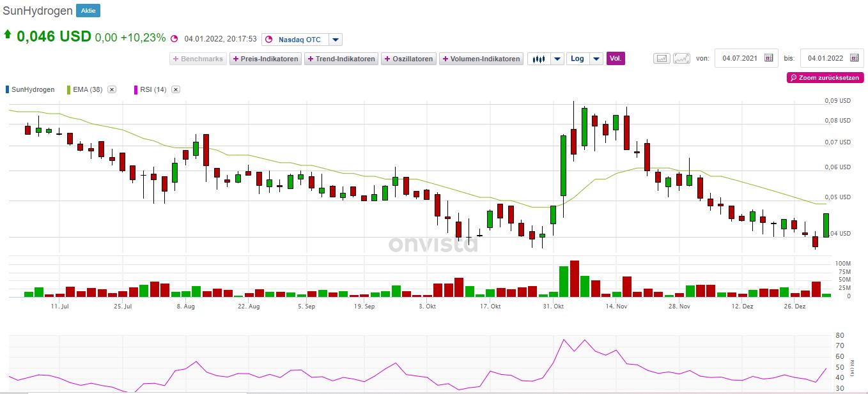Select the Log scale button
The width and height of the screenshot is (868, 394).
tap(577, 59)
